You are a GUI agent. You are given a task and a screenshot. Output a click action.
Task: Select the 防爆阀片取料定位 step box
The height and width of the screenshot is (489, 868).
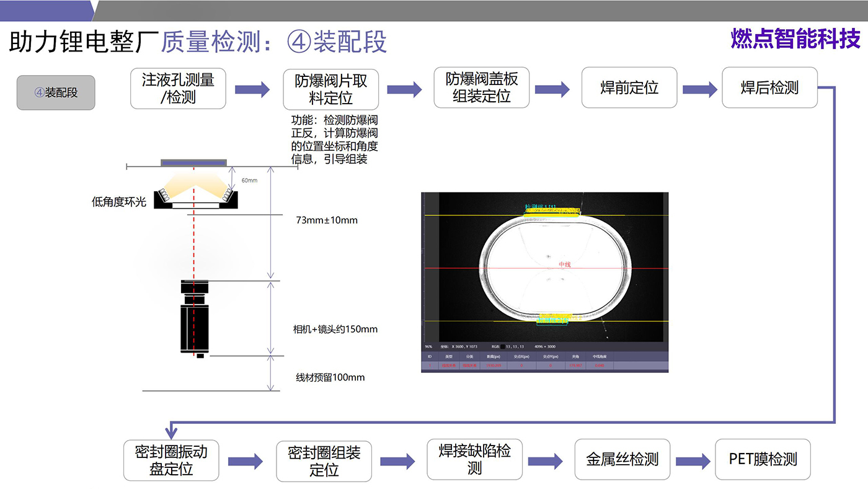coord(331,89)
